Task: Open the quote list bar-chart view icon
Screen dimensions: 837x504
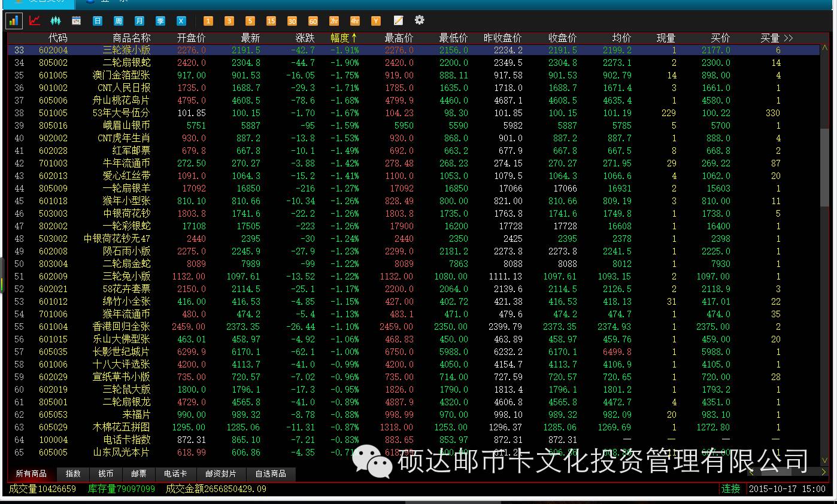Action: pos(14,20)
